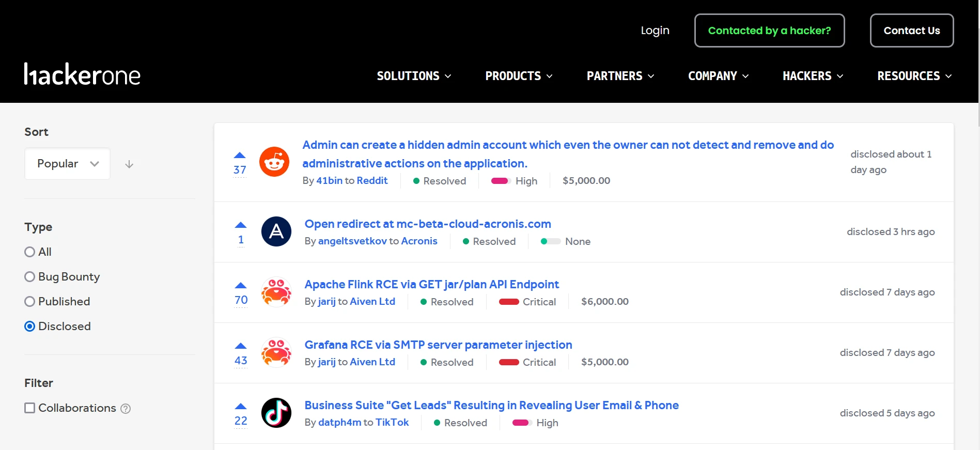
Task: Open the Acronis program logo
Action: [x=276, y=231]
